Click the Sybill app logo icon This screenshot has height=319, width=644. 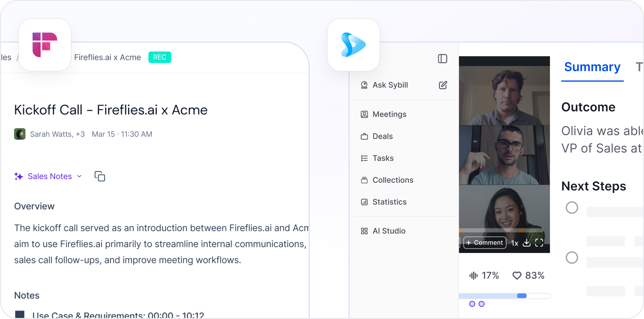pyautogui.click(x=353, y=45)
